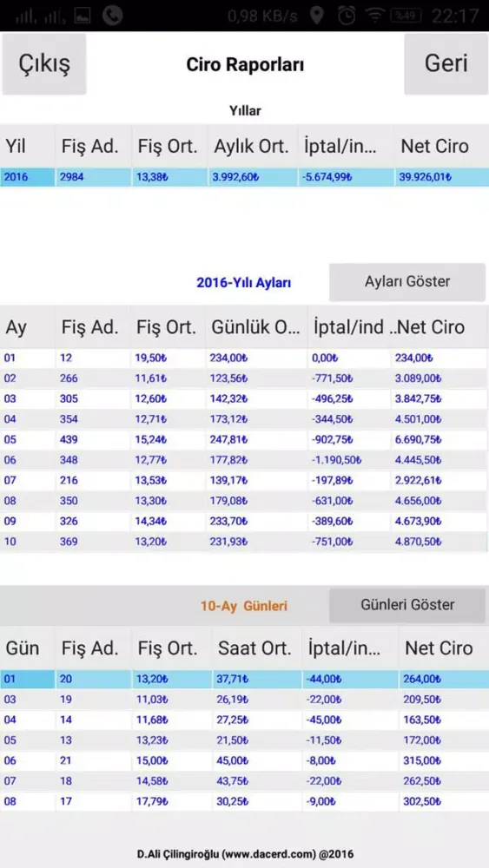Select month 04 row
Image resolution: width=489 pixels, height=868 pixels.
244,419
